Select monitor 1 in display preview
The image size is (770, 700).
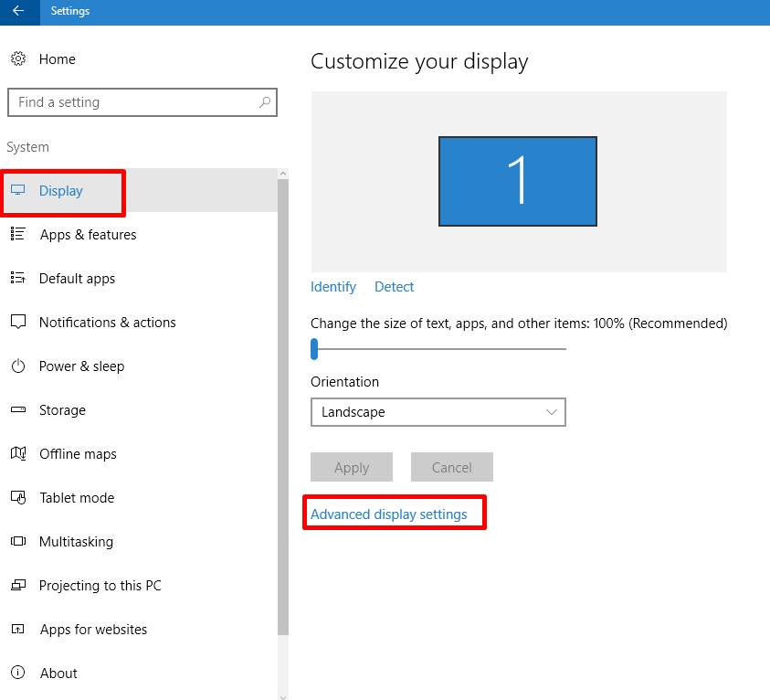point(517,181)
